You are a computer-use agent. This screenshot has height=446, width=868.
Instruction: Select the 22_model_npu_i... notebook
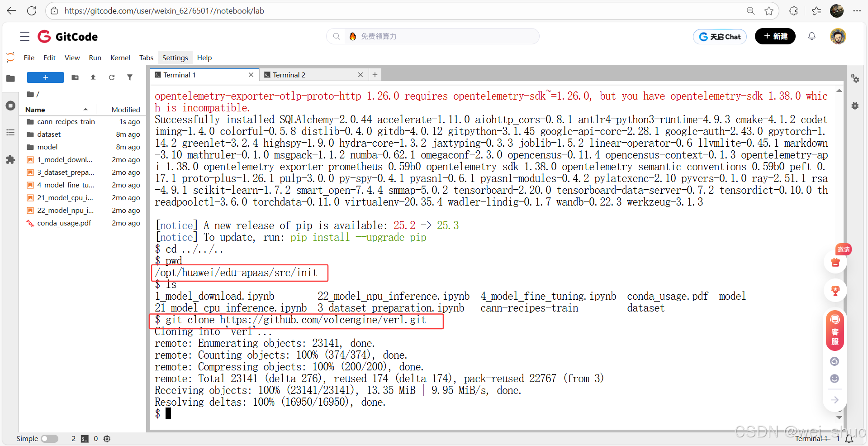[83, 211]
